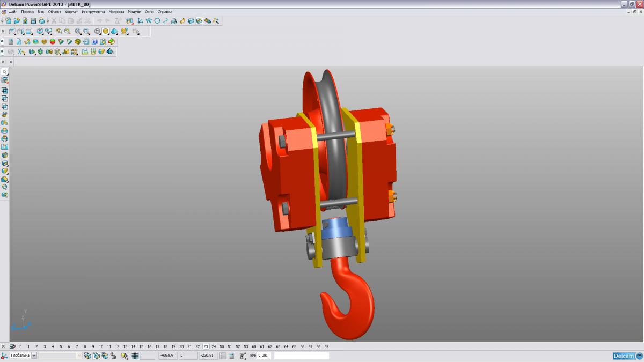Open the Объект menu
Viewport: 644px width, 362px height.
55,11
